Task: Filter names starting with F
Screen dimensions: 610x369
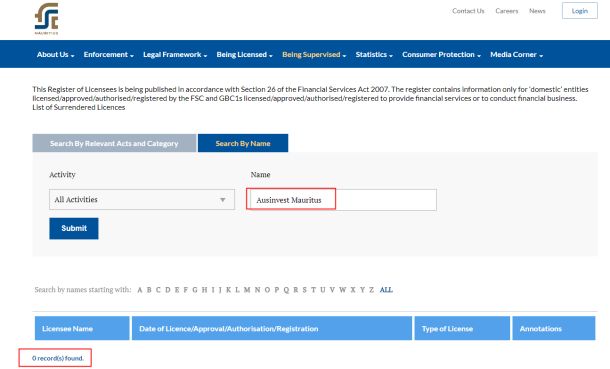Action: point(186,290)
